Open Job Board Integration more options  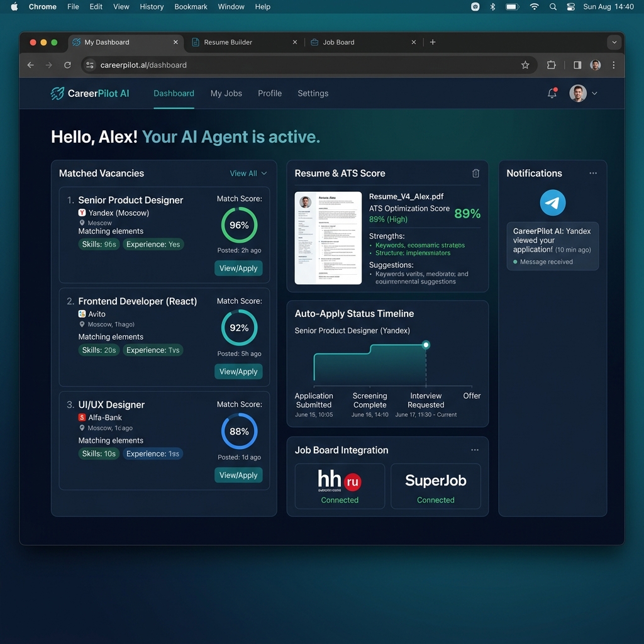pos(475,450)
